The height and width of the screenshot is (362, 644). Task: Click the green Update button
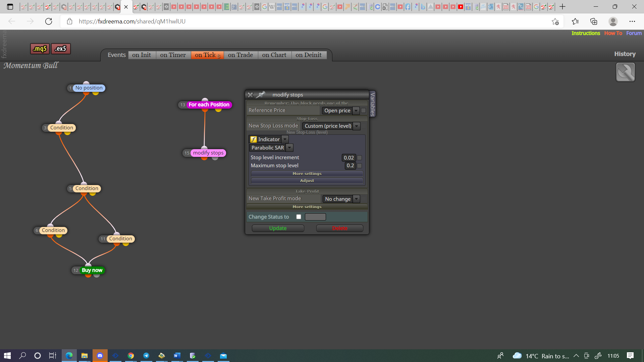(278, 228)
